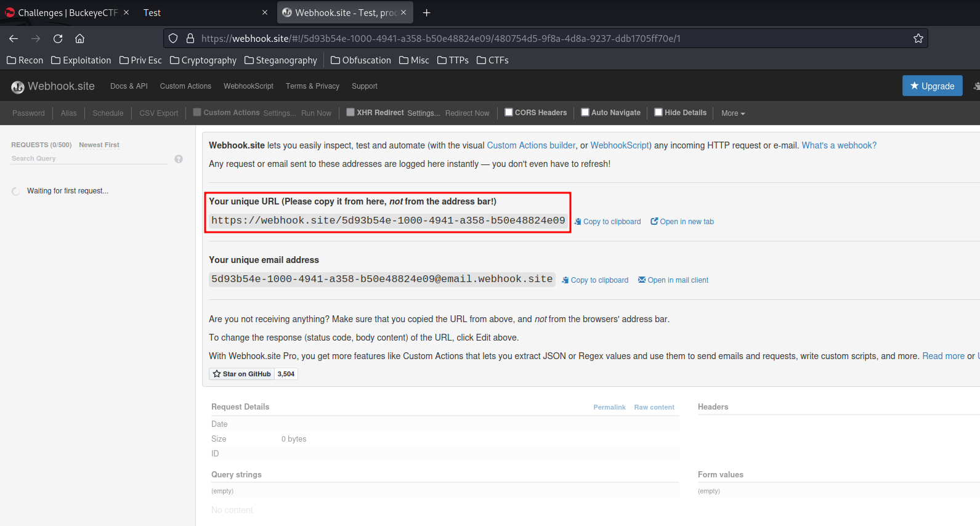
Task: Click the shield tracking protection icon
Action: click(173, 38)
